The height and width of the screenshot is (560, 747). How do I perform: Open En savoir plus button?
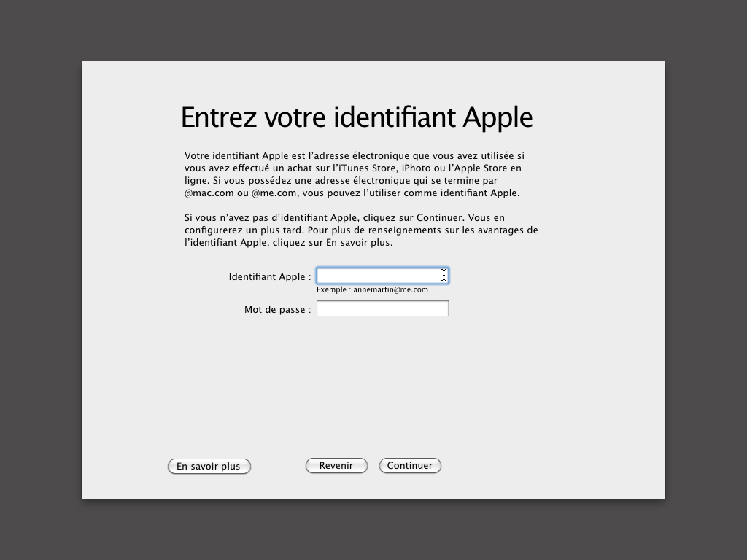[x=209, y=467]
